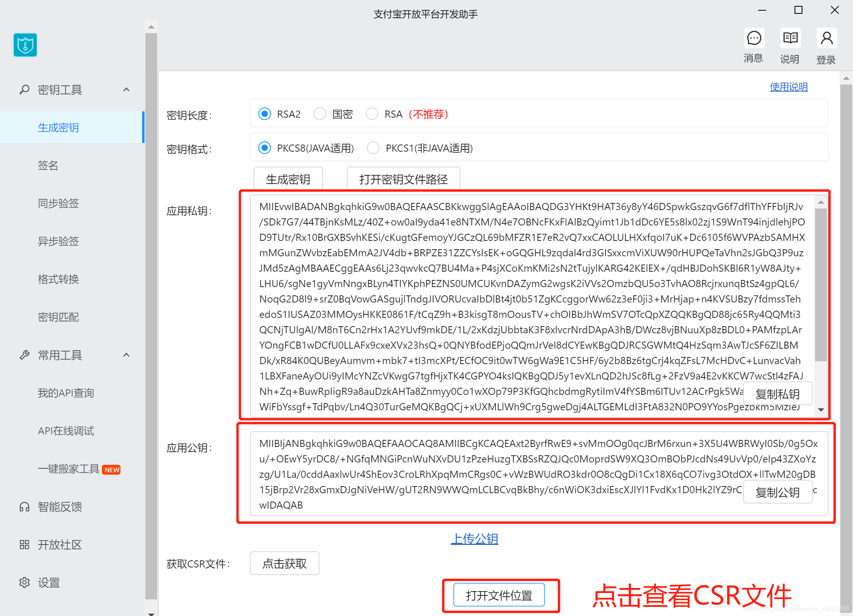
Task: Click the 上传公钥 link
Action: (474, 539)
